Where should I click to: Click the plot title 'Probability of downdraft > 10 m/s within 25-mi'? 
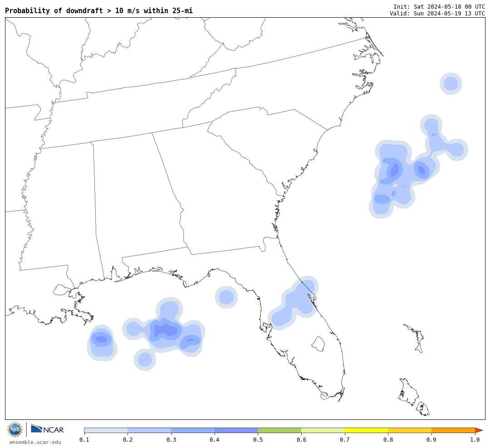coord(99,10)
